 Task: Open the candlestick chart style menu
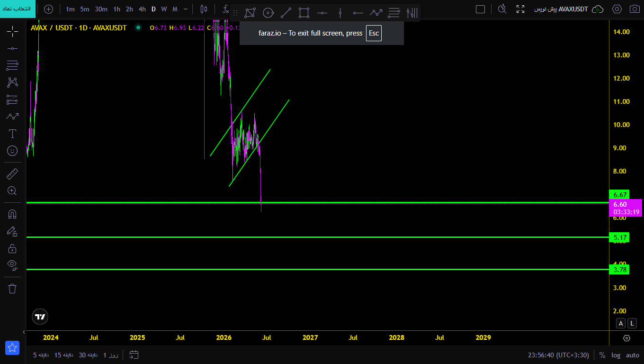point(204,9)
